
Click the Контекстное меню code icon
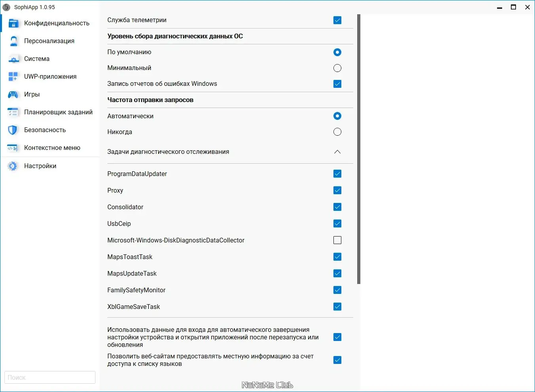click(13, 148)
